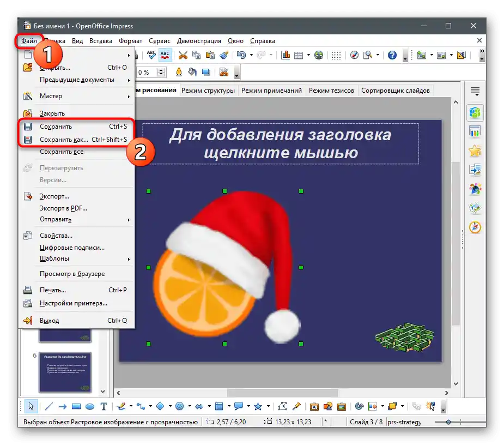This screenshot has height=445, width=504.
Task: Open the sidebar settings menu icon
Action: (475, 92)
